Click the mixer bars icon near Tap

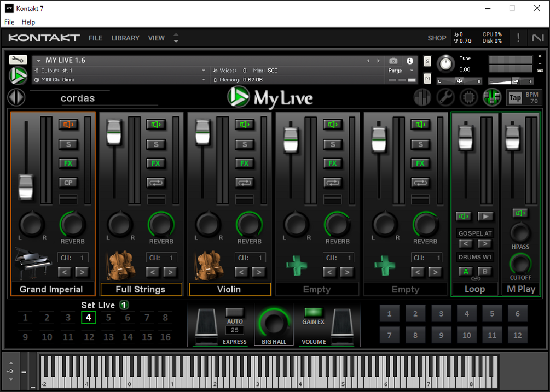(422, 97)
